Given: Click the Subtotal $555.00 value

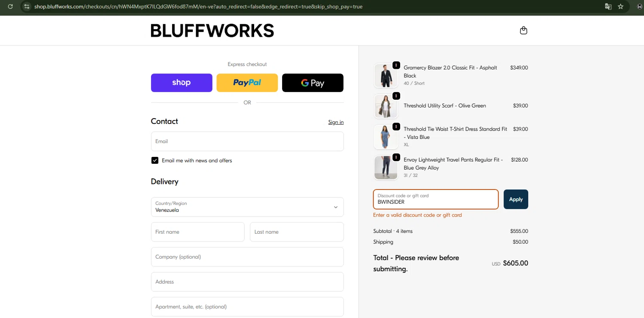Looking at the screenshot, I should (x=519, y=231).
